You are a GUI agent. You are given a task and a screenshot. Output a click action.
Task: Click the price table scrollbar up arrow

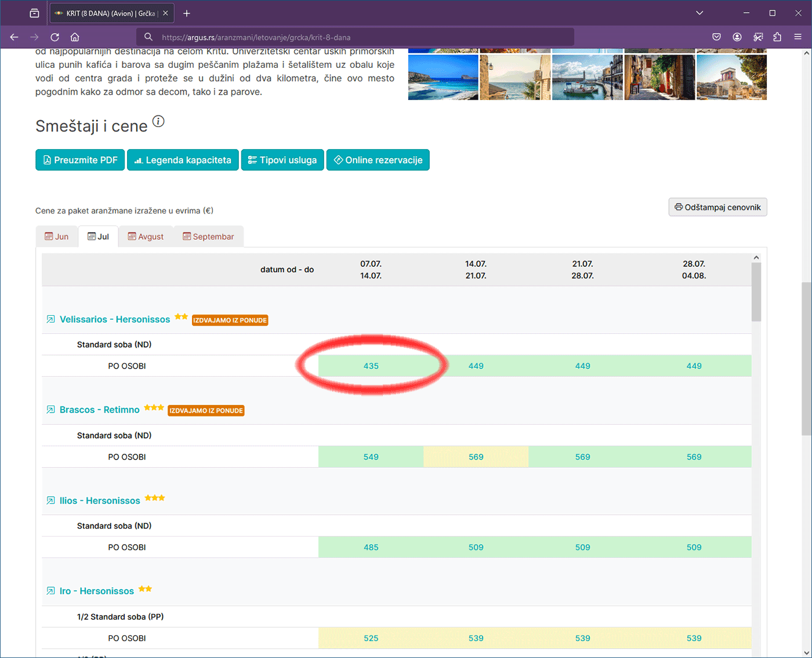coord(756,258)
